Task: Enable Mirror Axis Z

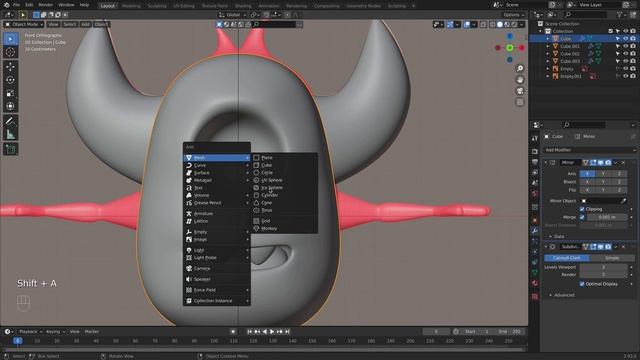Action: (619, 173)
